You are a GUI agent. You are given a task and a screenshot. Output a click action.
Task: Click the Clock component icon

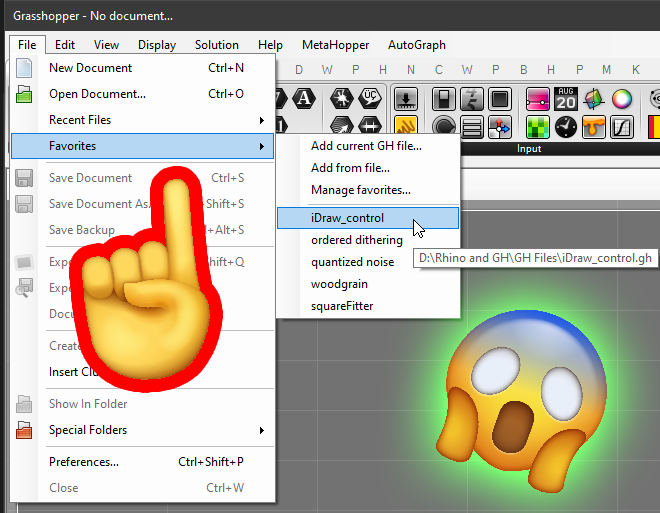[x=566, y=127]
